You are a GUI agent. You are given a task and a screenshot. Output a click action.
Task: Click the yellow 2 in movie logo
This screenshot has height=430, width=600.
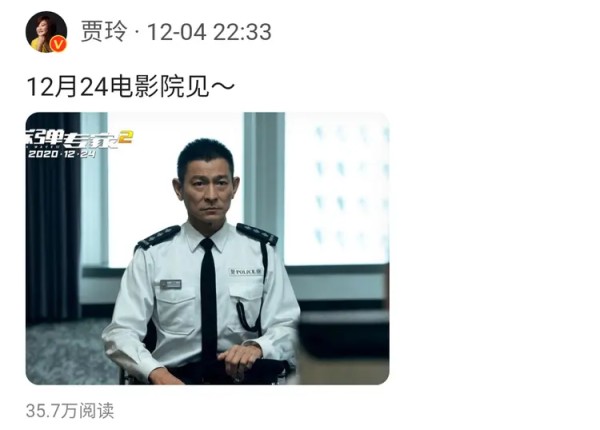(x=125, y=137)
